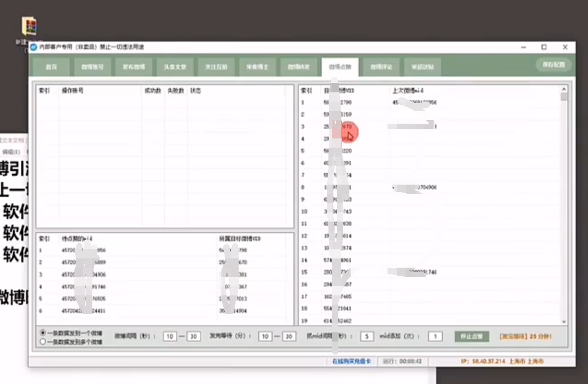Click the app logo icon in title bar
The height and width of the screenshot is (384, 588).
click(34, 47)
